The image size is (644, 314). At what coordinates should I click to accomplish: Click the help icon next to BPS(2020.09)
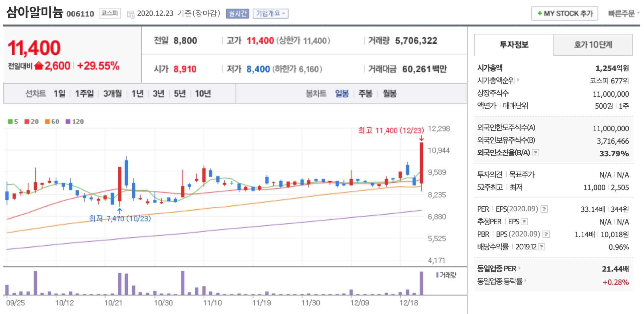point(546,234)
